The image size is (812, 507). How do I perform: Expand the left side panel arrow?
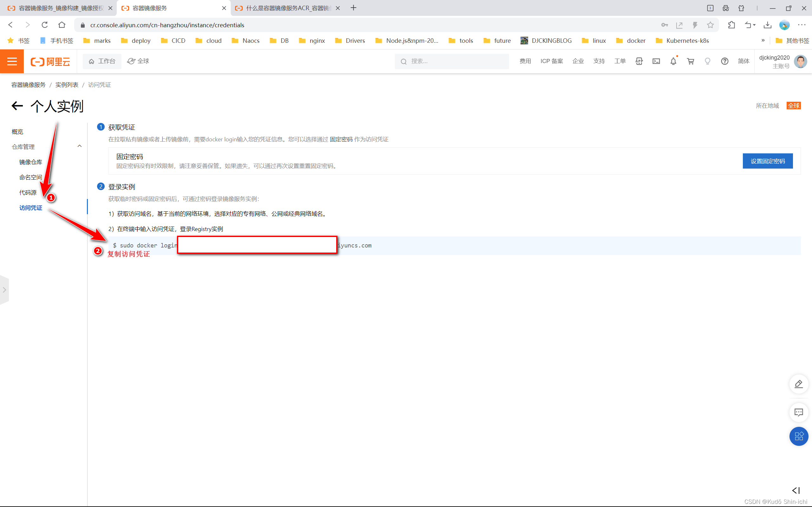4,290
